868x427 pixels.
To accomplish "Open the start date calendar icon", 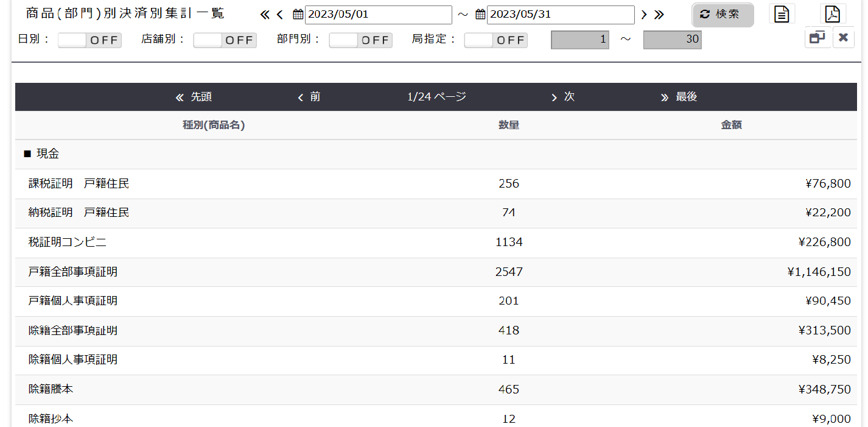I will click(298, 15).
